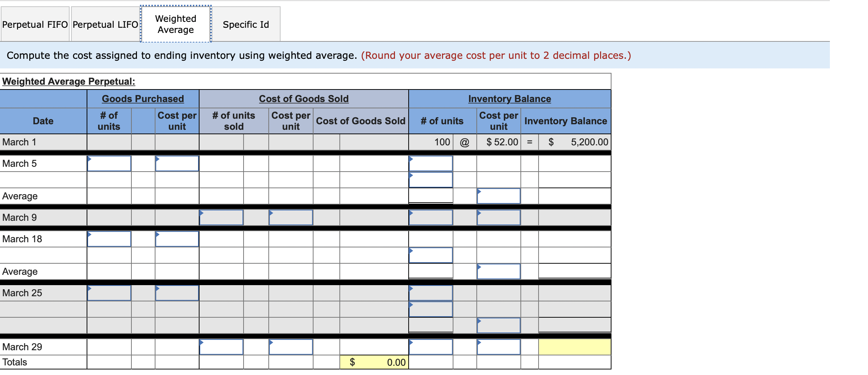The height and width of the screenshot is (375, 868).
Task: Click the March 5 units purchased field
Action: pos(109,163)
